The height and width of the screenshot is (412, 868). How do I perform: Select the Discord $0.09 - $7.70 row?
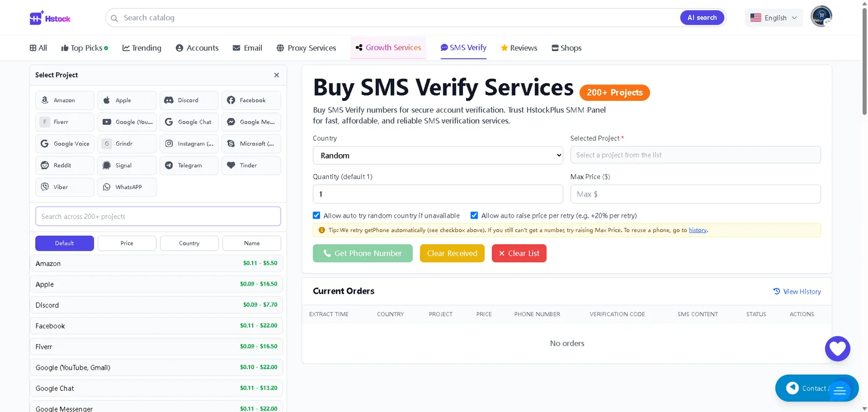156,305
